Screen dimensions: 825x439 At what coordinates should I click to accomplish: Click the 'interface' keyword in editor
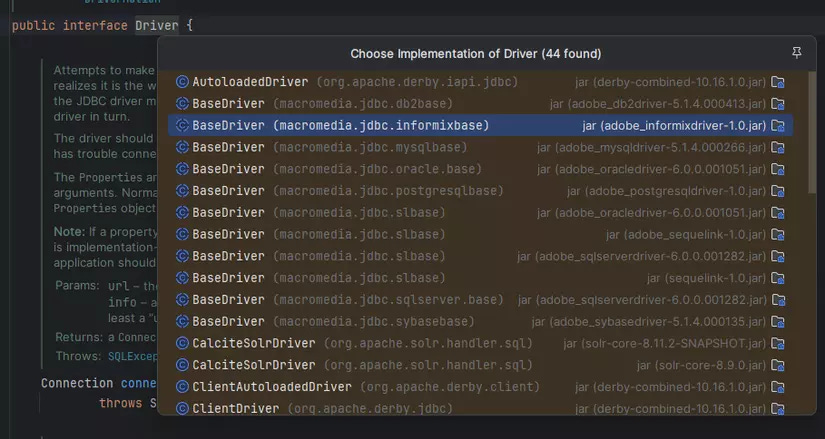tap(95, 25)
